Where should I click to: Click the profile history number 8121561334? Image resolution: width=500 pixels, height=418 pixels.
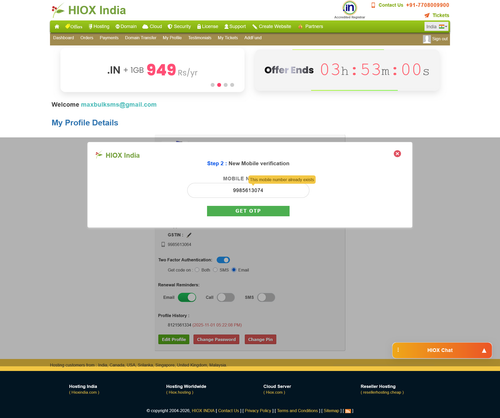click(x=179, y=325)
